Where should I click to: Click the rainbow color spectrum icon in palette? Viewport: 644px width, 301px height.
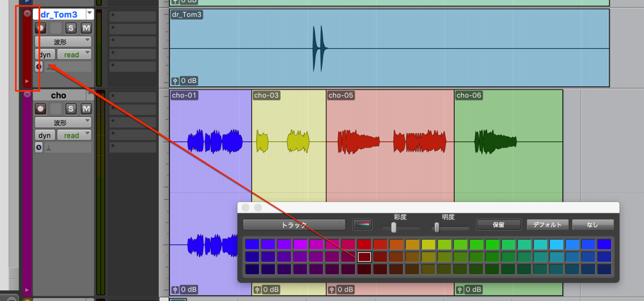(362, 224)
